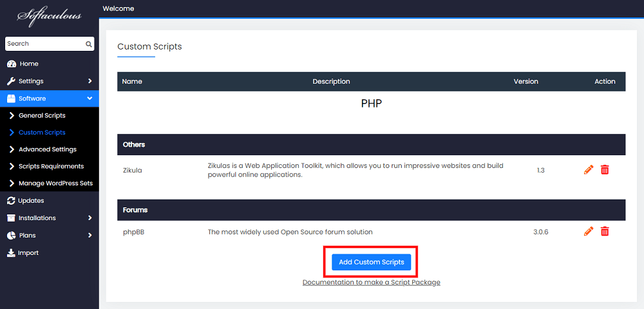Click the Import download icon
The image size is (644, 309).
coord(11,253)
